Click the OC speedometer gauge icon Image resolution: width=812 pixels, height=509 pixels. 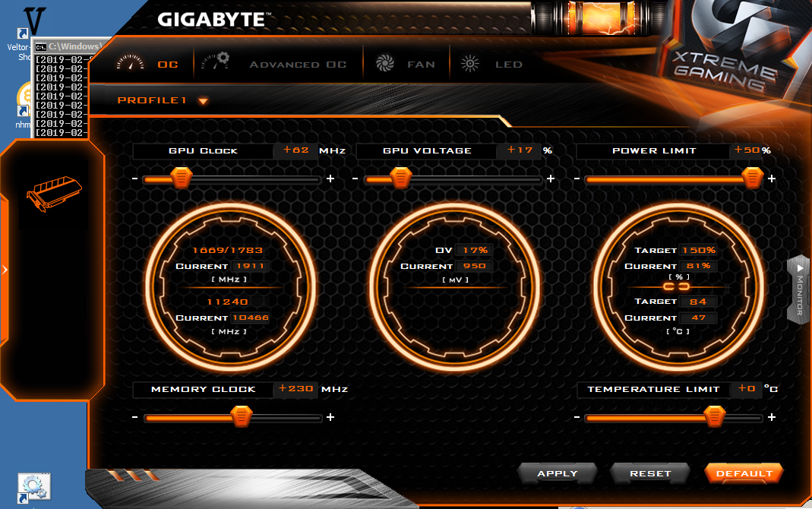point(130,62)
